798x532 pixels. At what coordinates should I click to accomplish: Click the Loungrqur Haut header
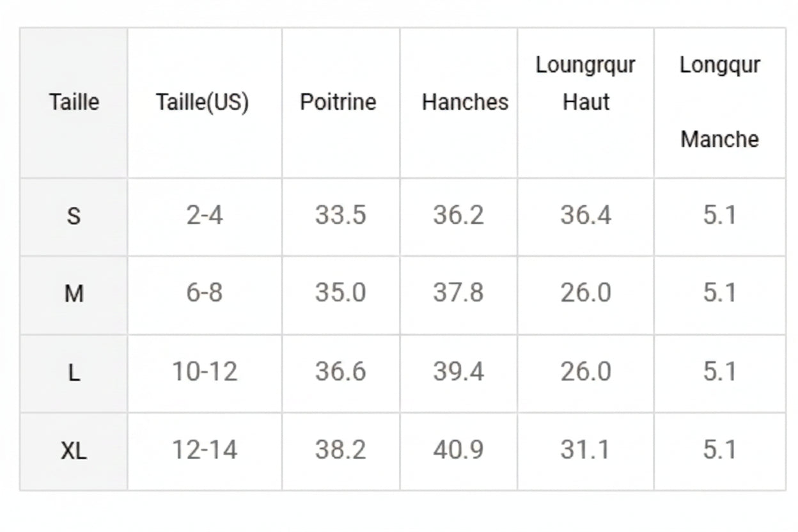click(586, 102)
